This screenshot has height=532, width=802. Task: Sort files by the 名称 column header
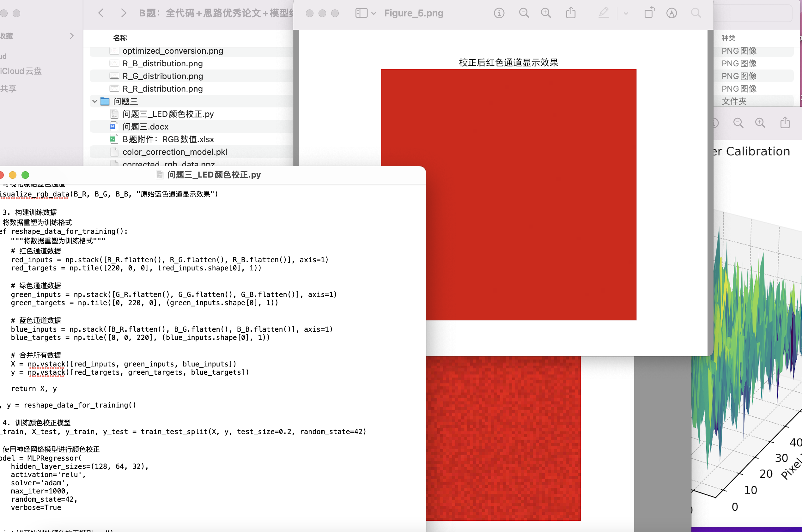[x=120, y=38]
